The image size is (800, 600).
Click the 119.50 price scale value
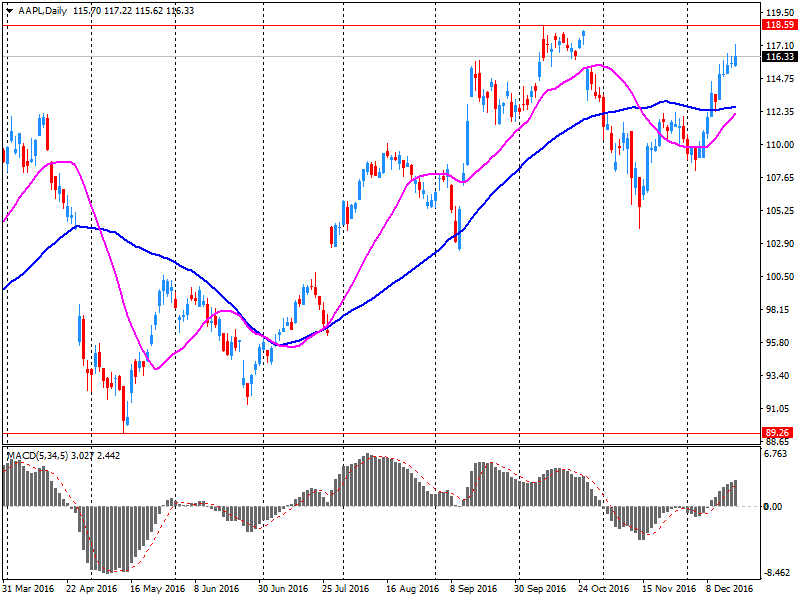[780, 13]
